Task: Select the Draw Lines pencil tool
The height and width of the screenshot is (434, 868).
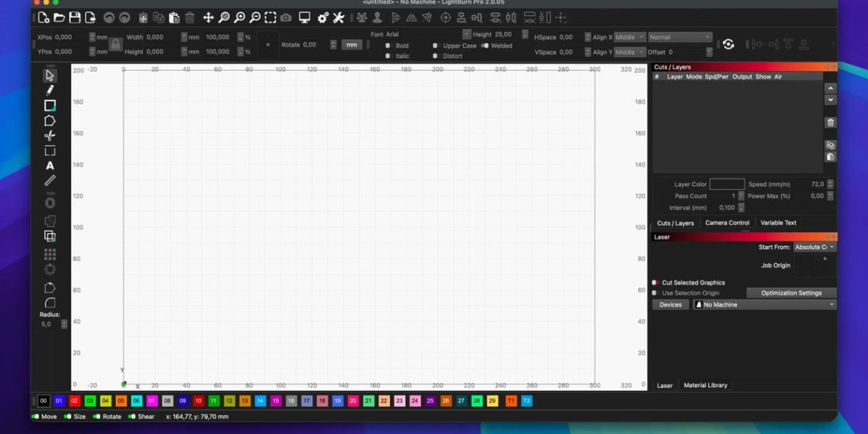Action: (x=49, y=90)
